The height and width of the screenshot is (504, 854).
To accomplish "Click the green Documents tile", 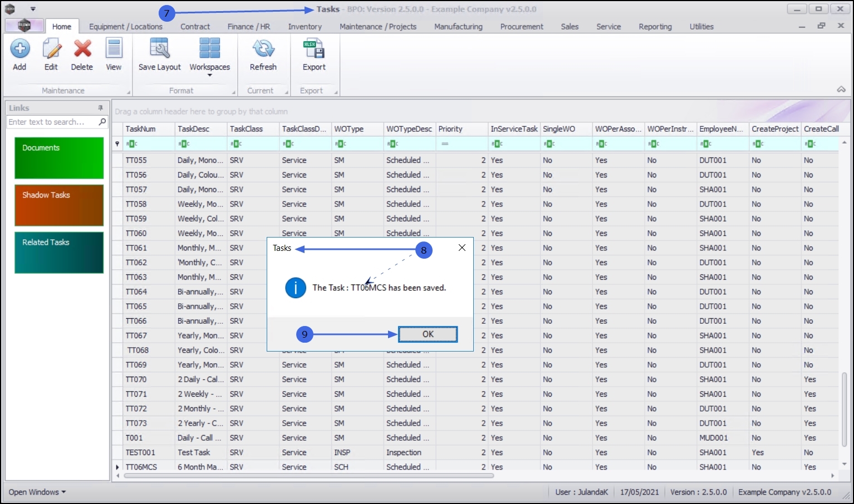I will (59, 158).
